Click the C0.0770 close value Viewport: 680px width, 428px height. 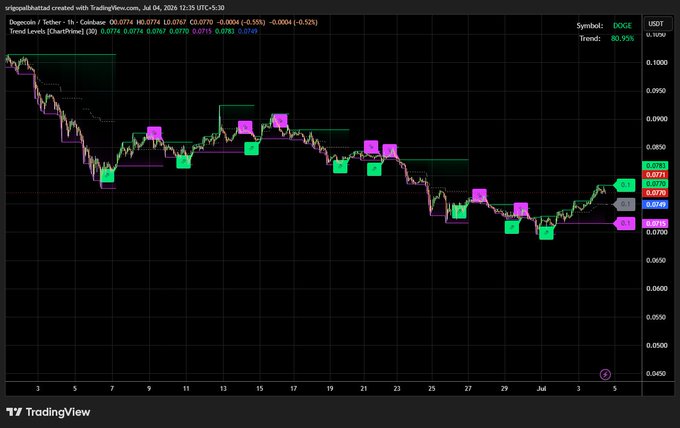(x=201, y=22)
